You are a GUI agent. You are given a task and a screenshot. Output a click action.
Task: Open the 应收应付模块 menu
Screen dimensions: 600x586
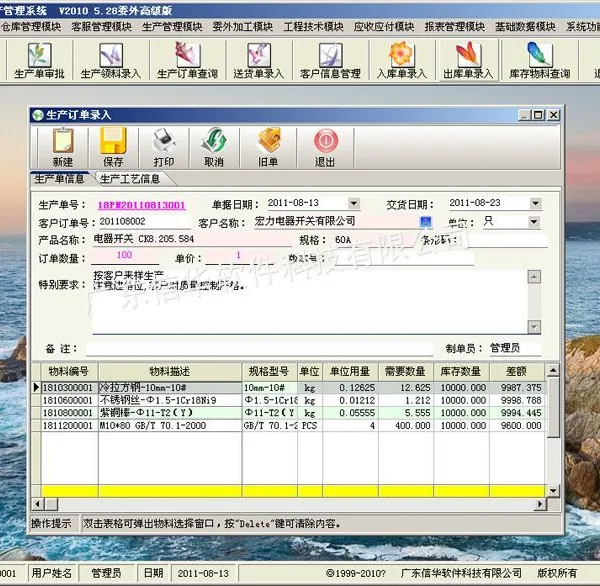384,26
